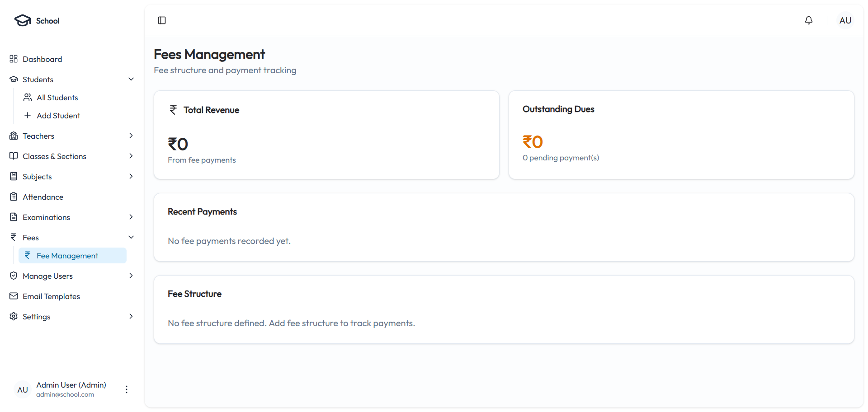Toggle the sidebar panel icon
The width and height of the screenshot is (868, 412).
tap(162, 20)
